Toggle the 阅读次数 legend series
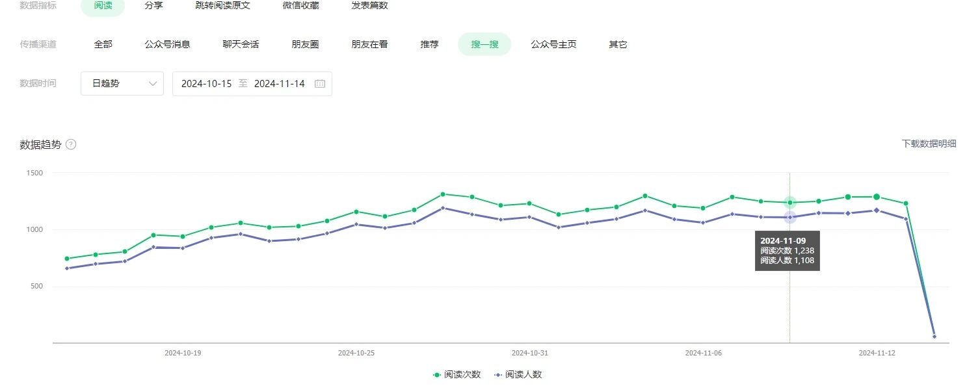Viewport: 980px width, 386px height. (x=457, y=375)
